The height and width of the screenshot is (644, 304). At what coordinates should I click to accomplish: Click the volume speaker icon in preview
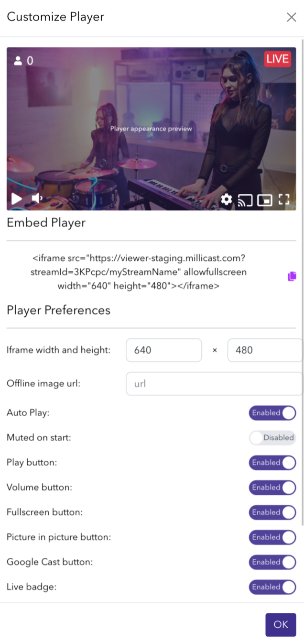37,199
